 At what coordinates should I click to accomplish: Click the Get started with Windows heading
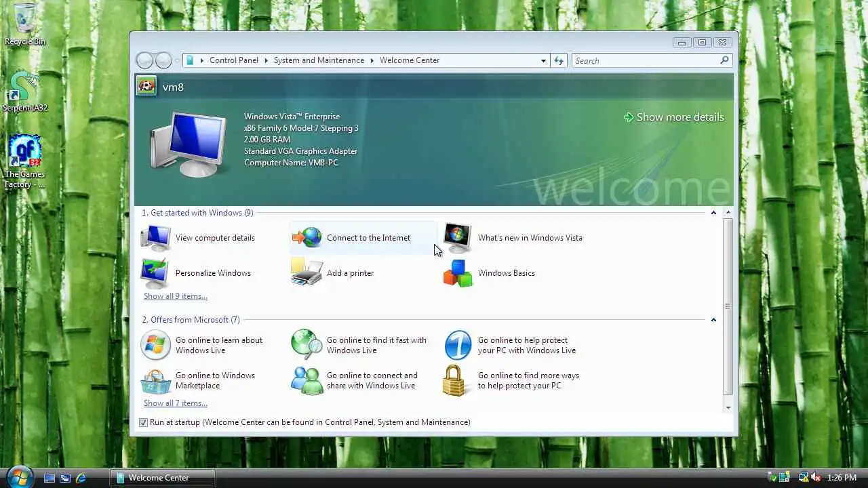tap(198, 213)
